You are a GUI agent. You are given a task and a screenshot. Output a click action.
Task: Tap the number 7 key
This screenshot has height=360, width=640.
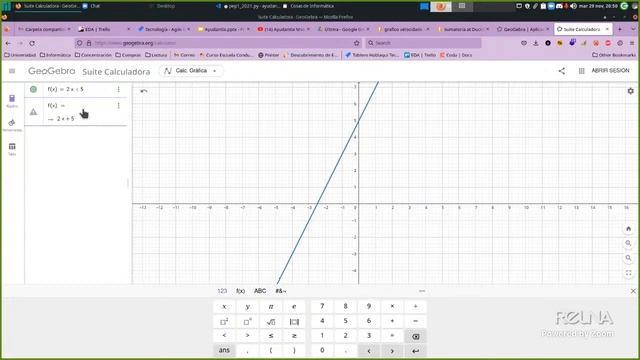pyautogui.click(x=322, y=306)
